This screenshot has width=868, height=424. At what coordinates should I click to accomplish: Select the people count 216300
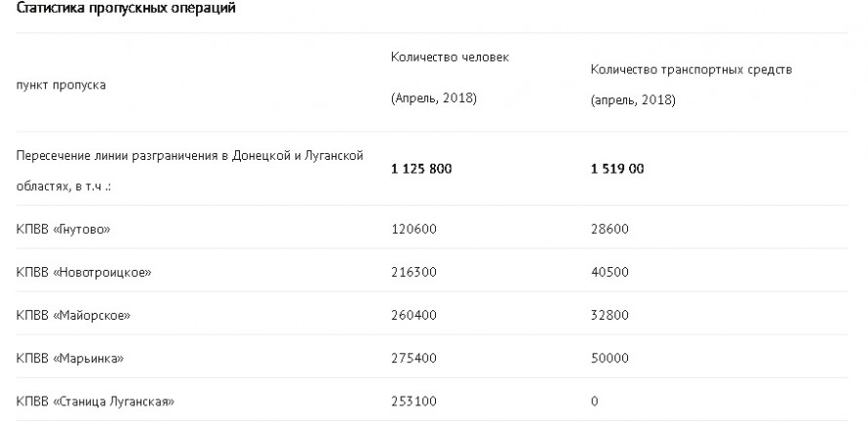413,272
